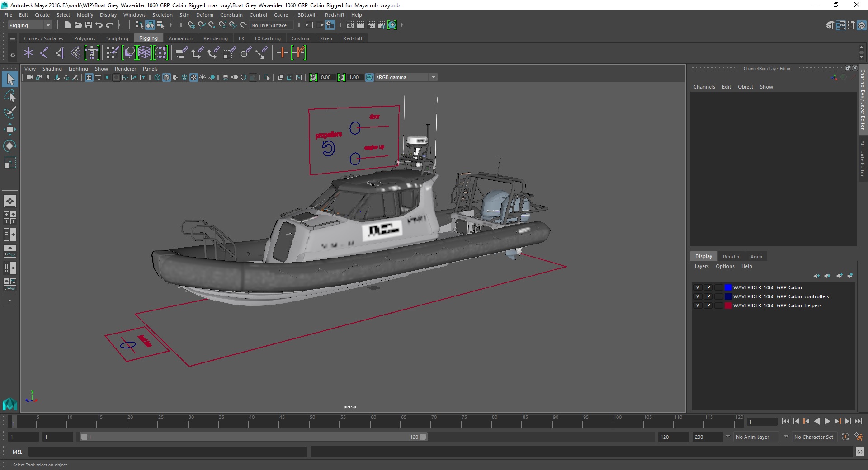Click the range slider bar handle at 120
Screen dimensions: 868x470
point(423,437)
